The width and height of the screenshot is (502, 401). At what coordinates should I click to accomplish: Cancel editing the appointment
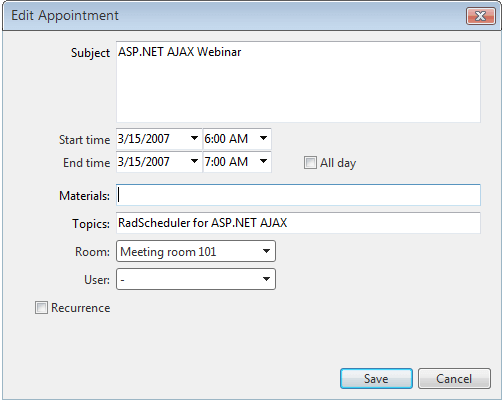point(454,378)
